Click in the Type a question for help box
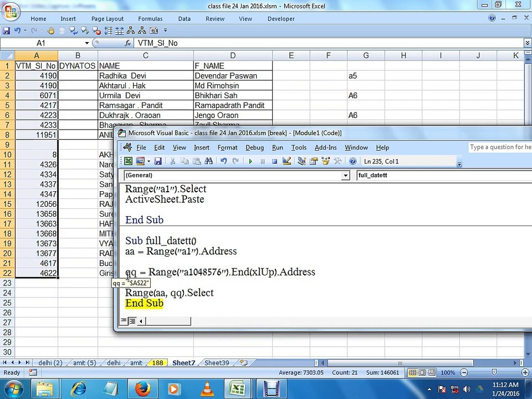Viewport: 532px width, 399px height. pos(500,147)
